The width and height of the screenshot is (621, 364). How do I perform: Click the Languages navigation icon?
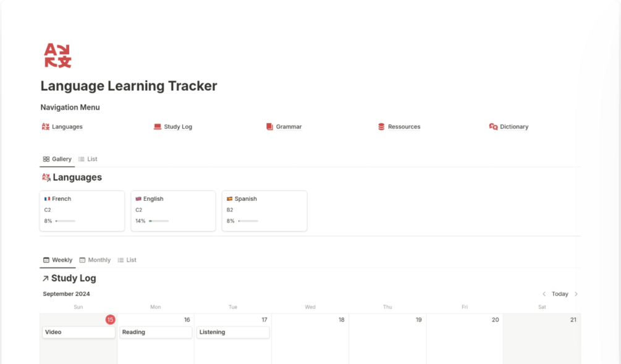tap(45, 127)
